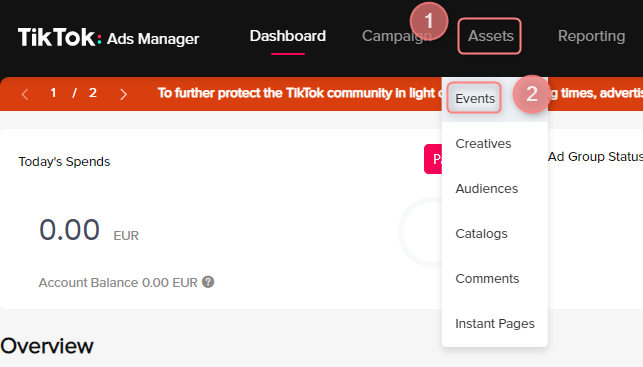643x367 pixels.
Task: Click the Account Balance help icon
Action: pos(208,282)
